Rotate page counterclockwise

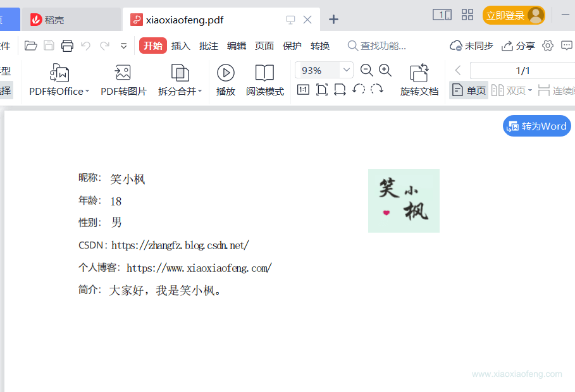point(359,89)
